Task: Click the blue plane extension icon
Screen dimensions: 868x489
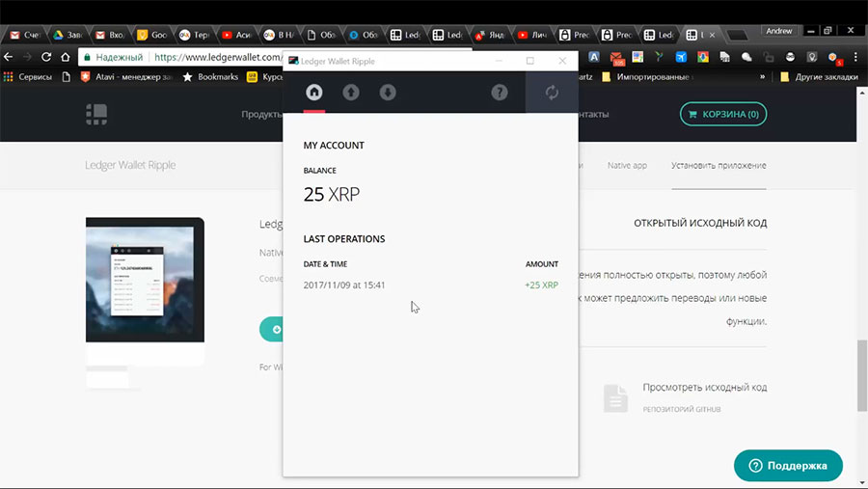Action: click(681, 57)
